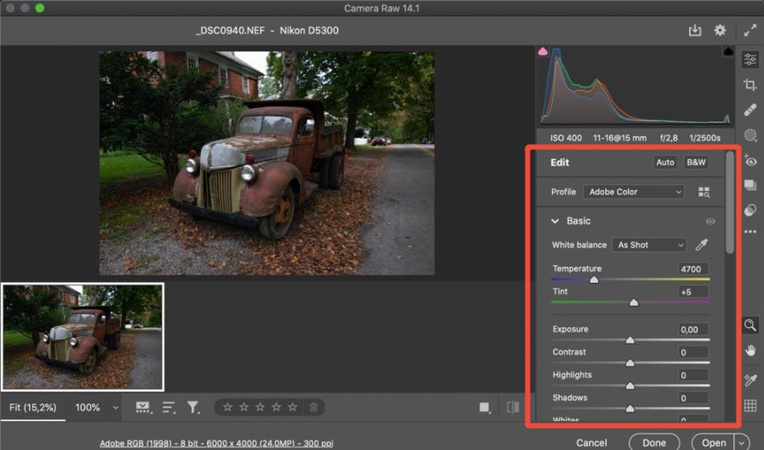Select the Red Eye removal tool
The height and width of the screenshot is (450, 764).
coord(750,161)
